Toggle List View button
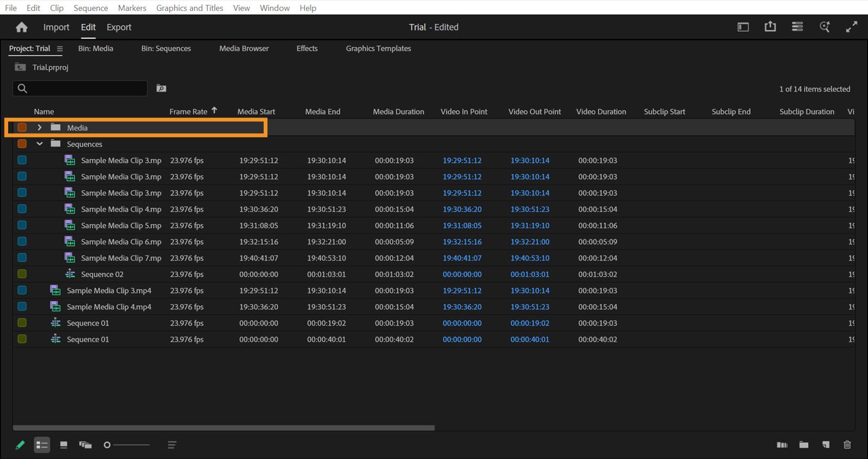This screenshot has width=868, height=459. pyautogui.click(x=42, y=445)
